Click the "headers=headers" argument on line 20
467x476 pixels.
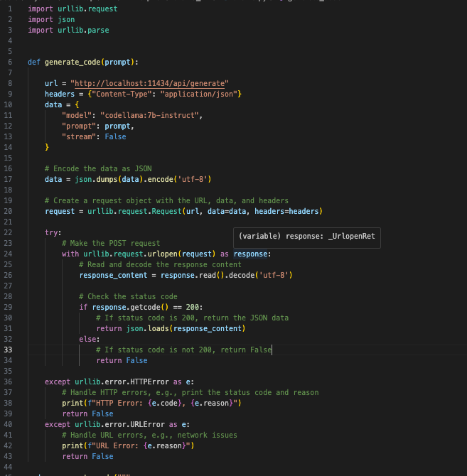(286, 211)
